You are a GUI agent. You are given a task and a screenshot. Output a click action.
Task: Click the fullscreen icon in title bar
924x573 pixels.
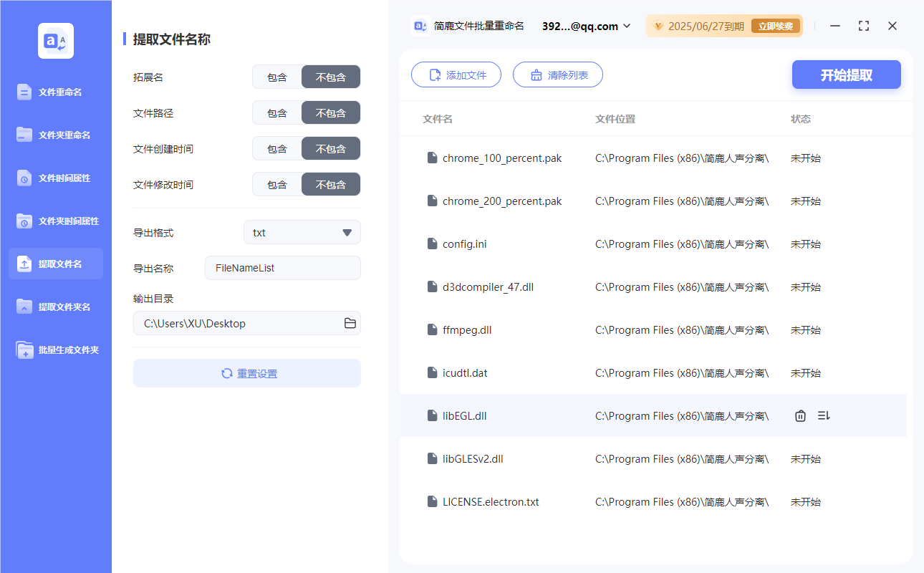coord(863,25)
